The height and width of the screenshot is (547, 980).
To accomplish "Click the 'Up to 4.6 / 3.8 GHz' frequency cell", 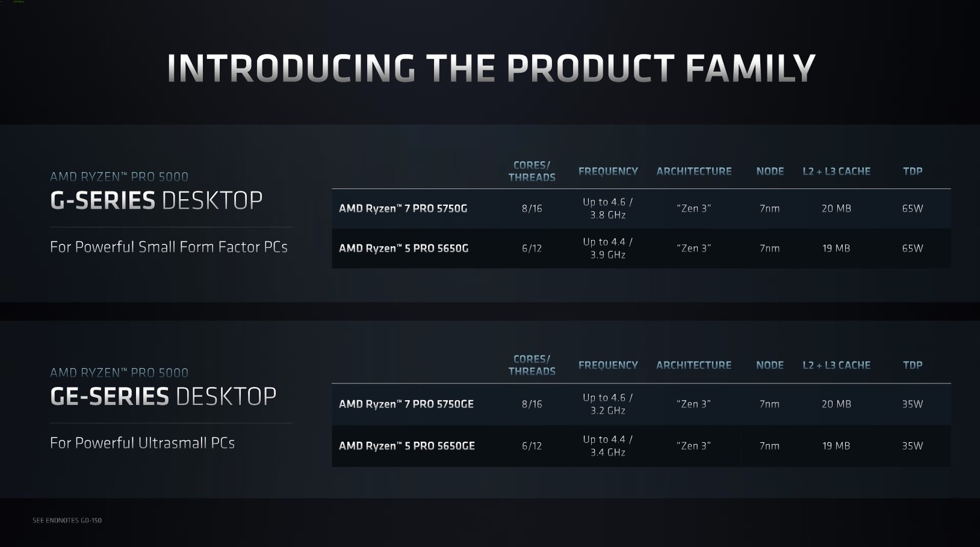I will (608, 208).
